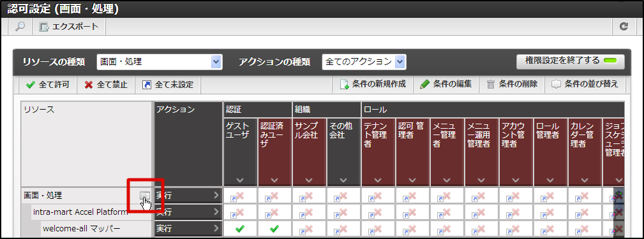Toggle カレンダー管理者 permission for welcome-all マッパー
This screenshot has width=644, height=239.
coord(585,228)
